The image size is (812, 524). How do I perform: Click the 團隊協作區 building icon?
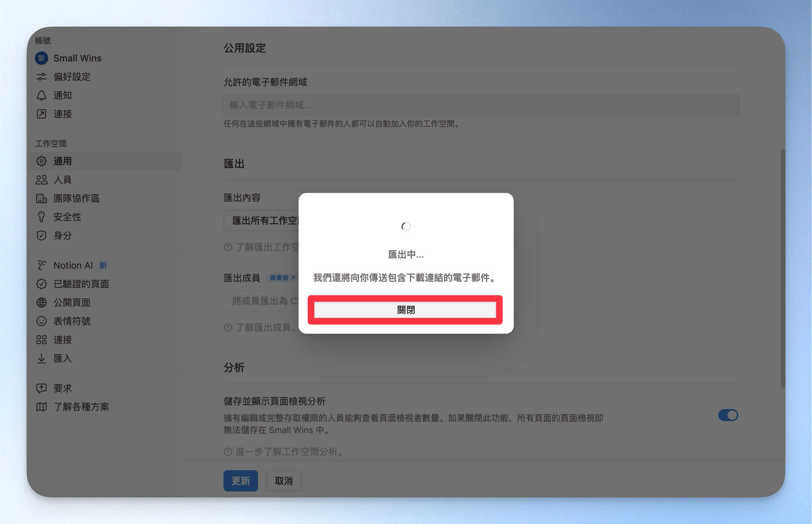[41, 198]
